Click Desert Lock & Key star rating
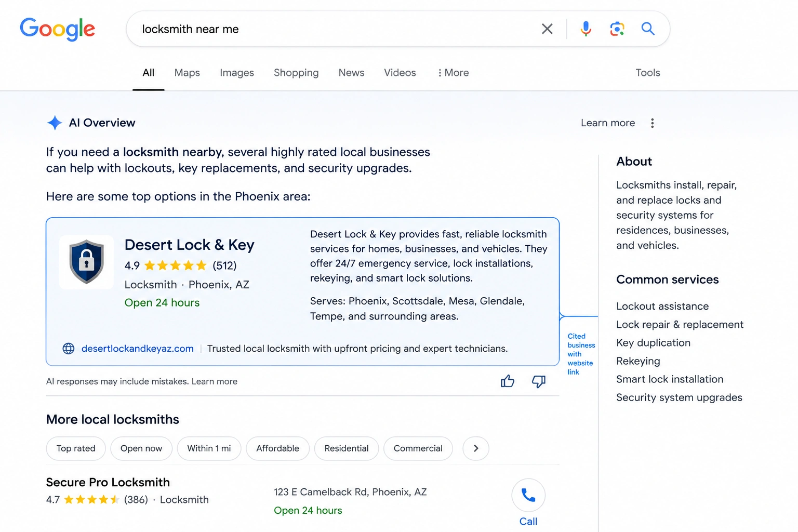Image resolution: width=798 pixels, height=532 pixels. 176,265
